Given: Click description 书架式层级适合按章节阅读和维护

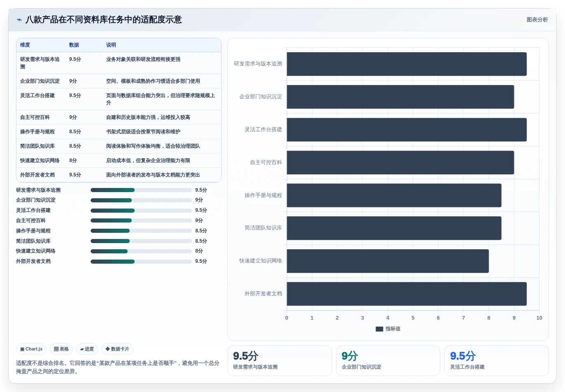Looking at the screenshot, I should pyautogui.click(x=143, y=132).
